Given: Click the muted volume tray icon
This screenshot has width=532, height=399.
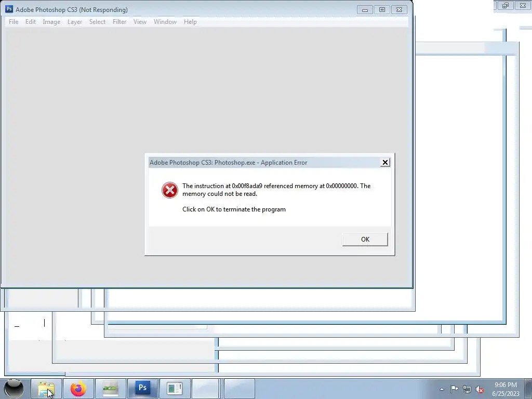Looking at the screenshot, I should 480,390.
